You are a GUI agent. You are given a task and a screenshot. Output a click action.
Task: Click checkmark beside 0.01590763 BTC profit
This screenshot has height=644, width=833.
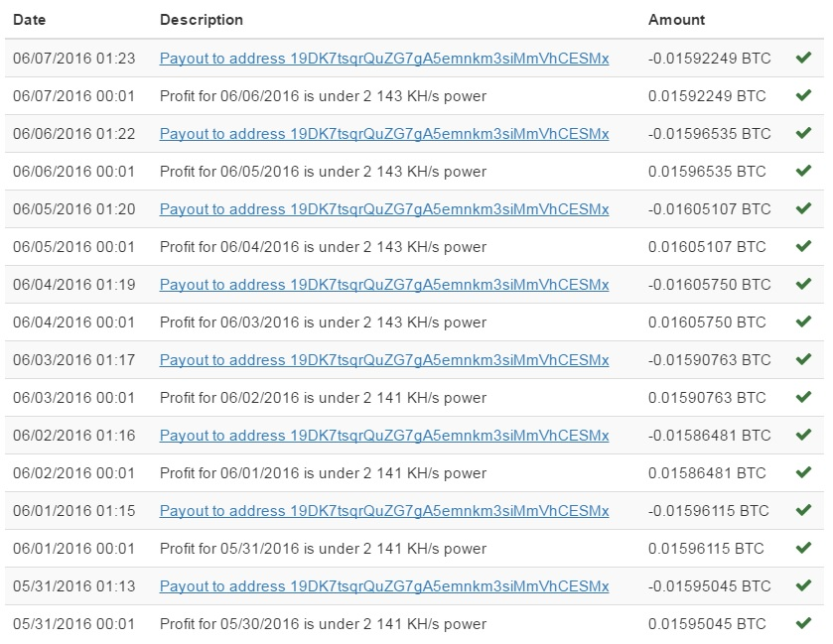pos(804,397)
